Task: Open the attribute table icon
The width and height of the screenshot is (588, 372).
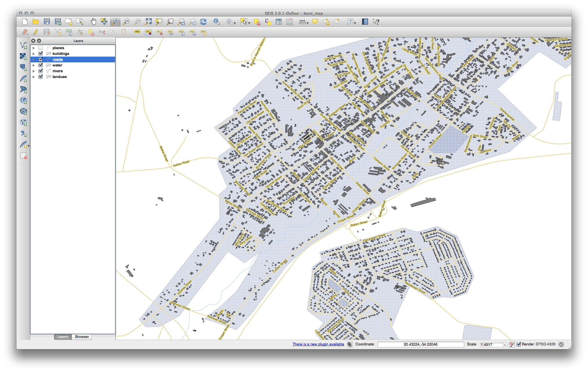Action: tap(279, 22)
